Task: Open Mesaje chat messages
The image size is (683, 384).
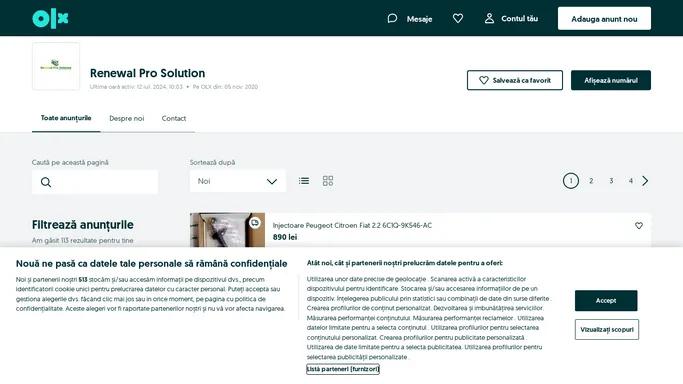Action: (410, 19)
